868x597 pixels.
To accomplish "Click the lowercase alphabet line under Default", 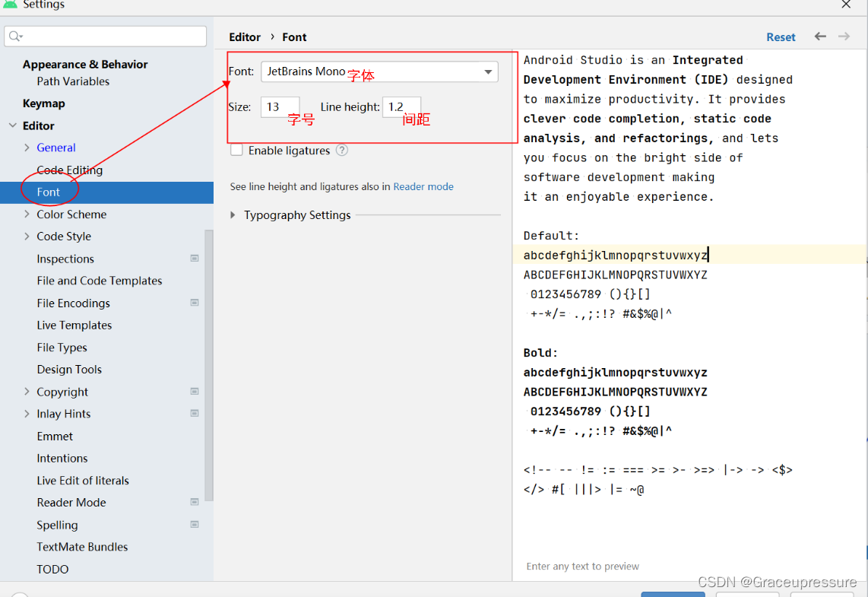I will coord(616,256).
